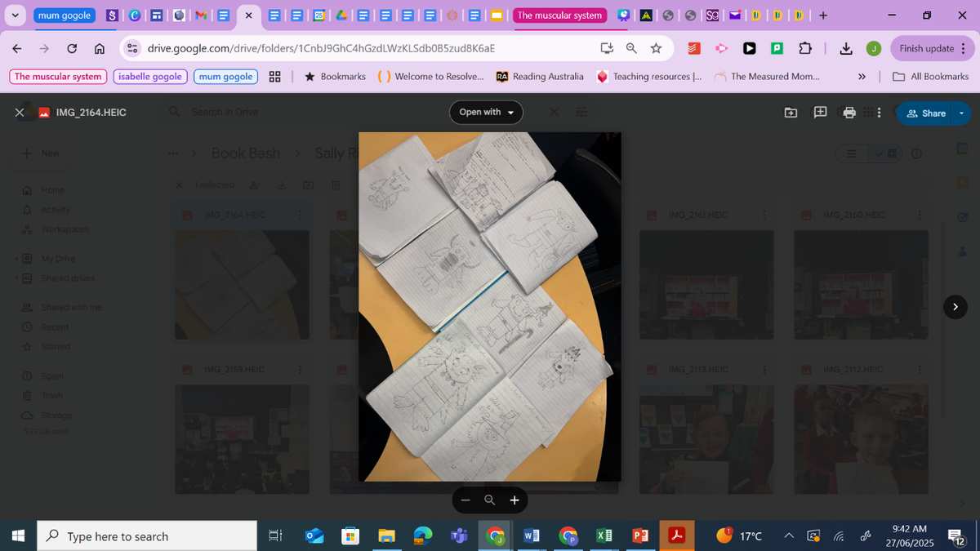Screen dimensions: 980x551
Task: Bookmark this page with the star icon
Action: pos(656,49)
